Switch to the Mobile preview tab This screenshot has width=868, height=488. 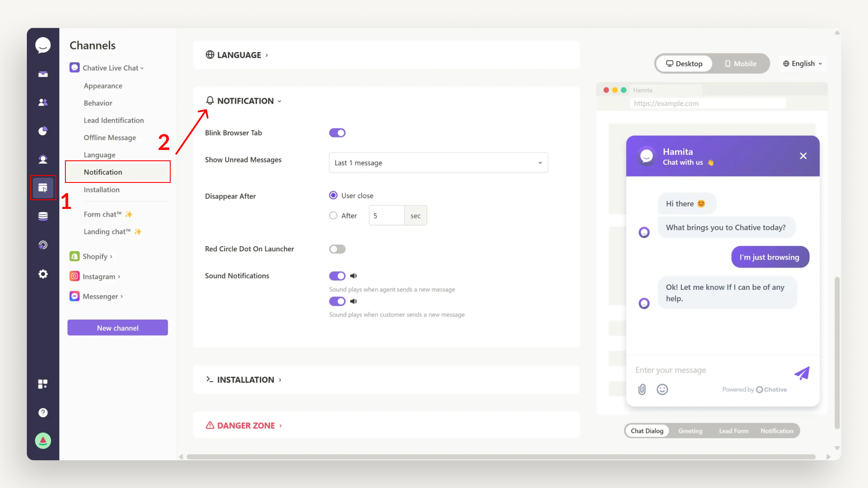click(x=741, y=63)
